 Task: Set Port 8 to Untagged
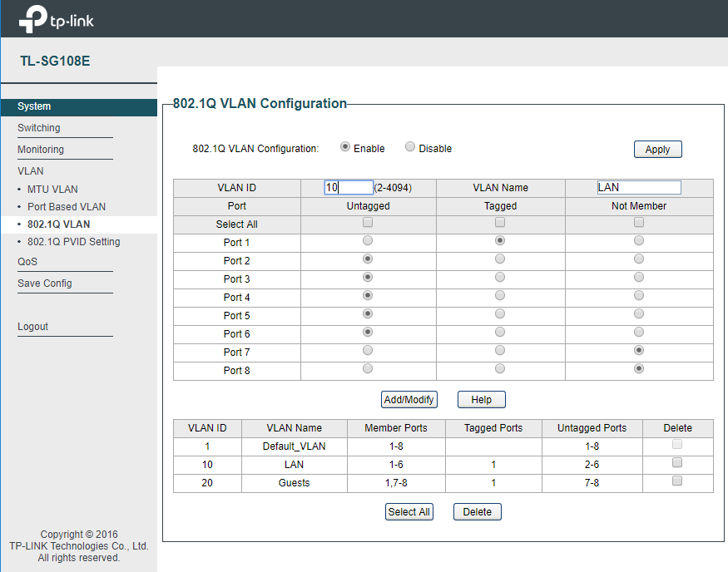click(368, 369)
